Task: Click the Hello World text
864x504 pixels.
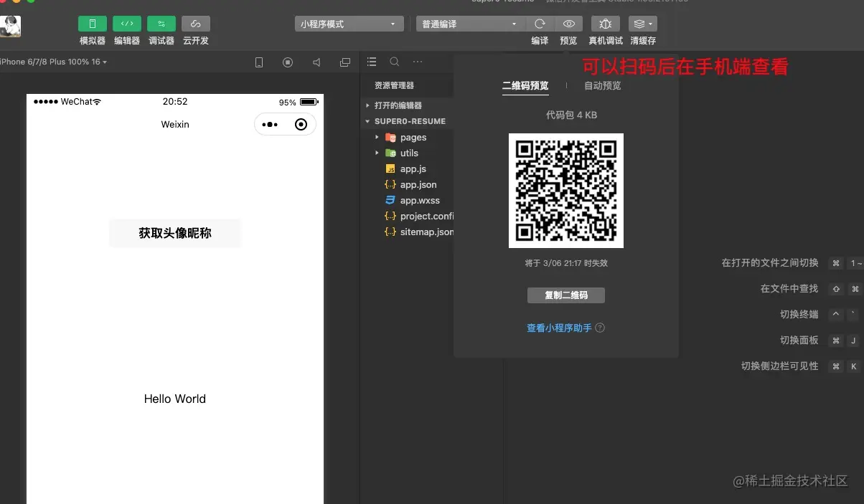Action: (175, 399)
